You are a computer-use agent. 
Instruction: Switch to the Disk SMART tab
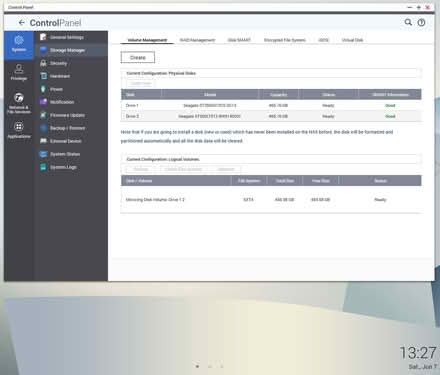point(239,40)
